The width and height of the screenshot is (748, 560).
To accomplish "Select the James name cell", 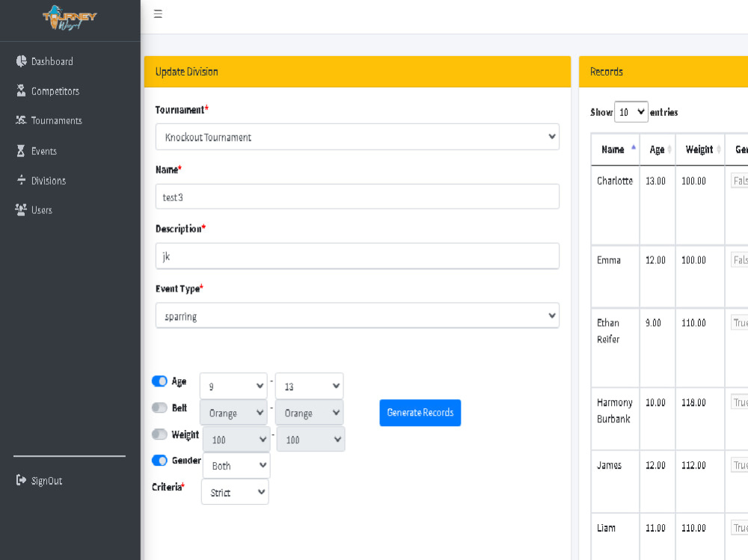I will point(616,481).
